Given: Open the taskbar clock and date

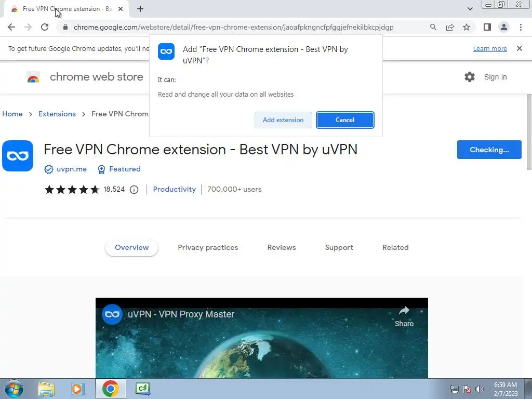Looking at the screenshot, I should (506, 389).
